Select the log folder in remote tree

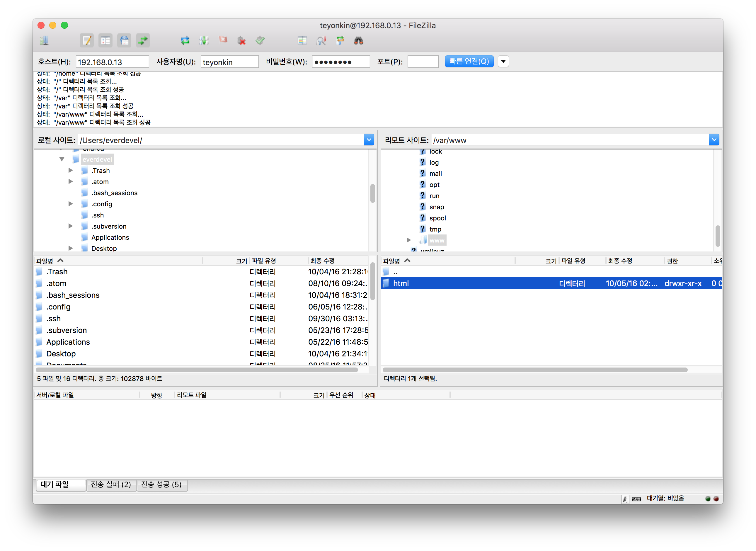tap(434, 162)
